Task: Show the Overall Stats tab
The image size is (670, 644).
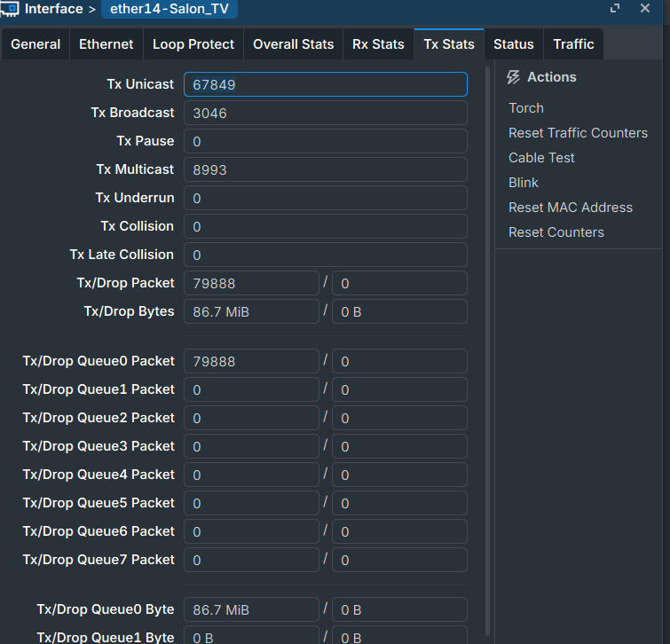Action: [x=293, y=44]
